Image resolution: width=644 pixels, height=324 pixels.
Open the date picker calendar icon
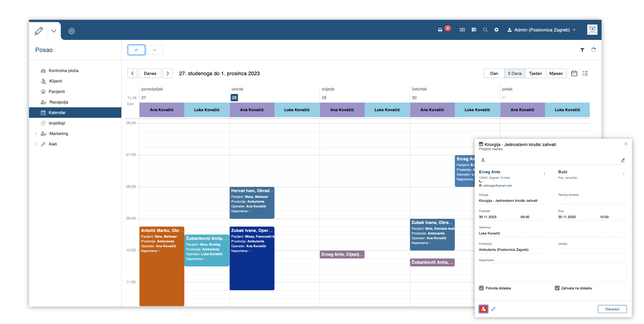coord(574,73)
